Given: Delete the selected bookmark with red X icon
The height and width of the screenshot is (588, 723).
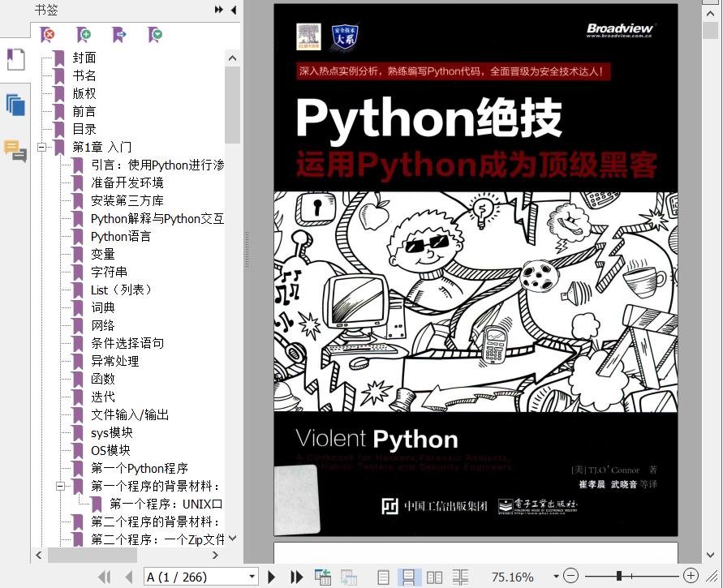Looking at the screenshot, I should (47, 35).
